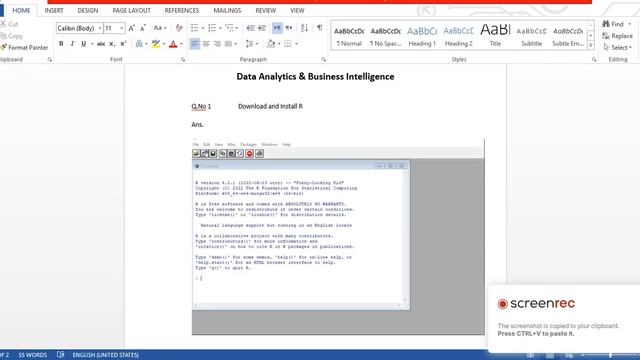Apply subscript formatting
Image resolution: width=640 pixels, height=360 pixels.
click(x=112, y=44)
